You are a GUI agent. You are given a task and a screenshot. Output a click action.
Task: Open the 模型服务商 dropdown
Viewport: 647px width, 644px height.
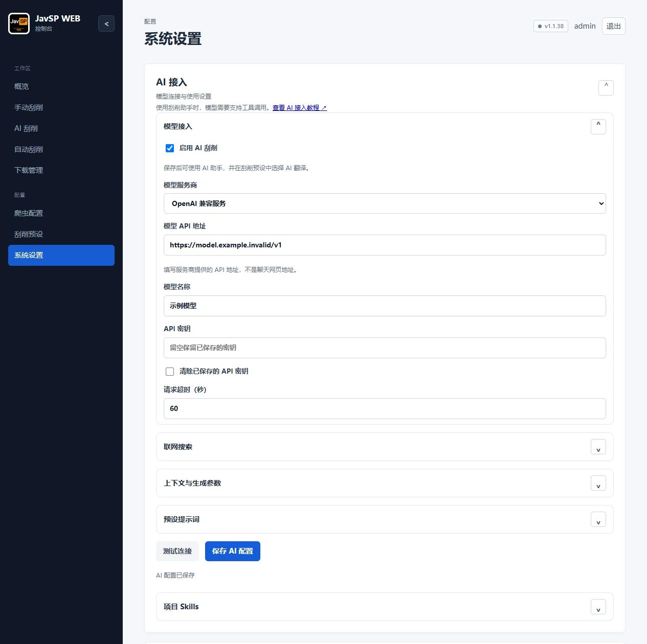coord(385,203)
